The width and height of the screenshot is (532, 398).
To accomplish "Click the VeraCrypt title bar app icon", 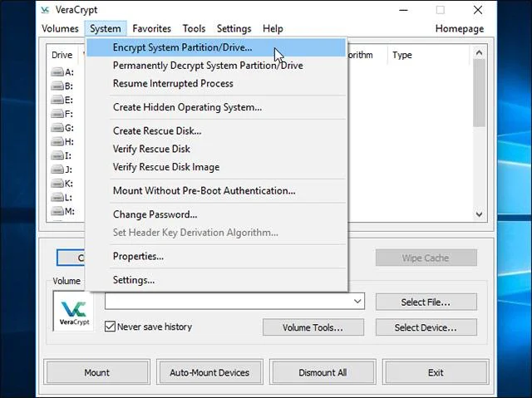I will tap(45, 10).
